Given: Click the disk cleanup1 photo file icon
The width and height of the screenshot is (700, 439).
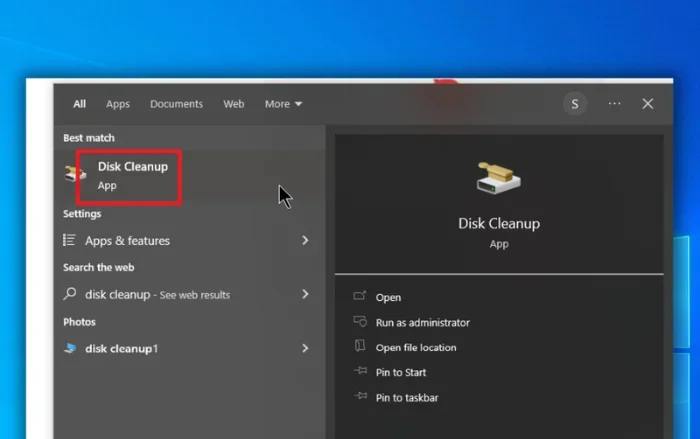Looking at the screenshot, I should pyautogui.click(x=70, y=348).
